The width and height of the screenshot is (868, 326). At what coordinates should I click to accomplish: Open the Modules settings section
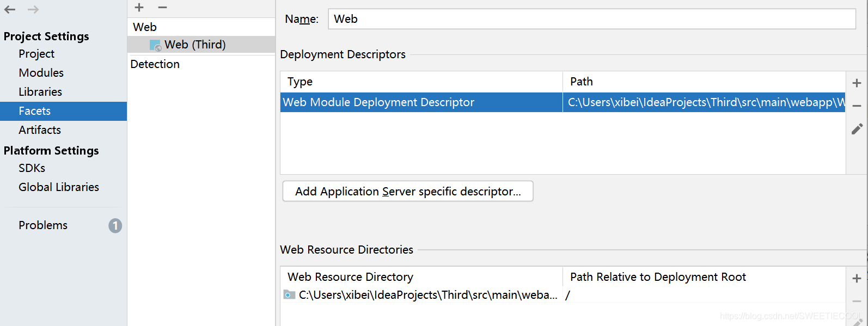(x=41, y=73)
